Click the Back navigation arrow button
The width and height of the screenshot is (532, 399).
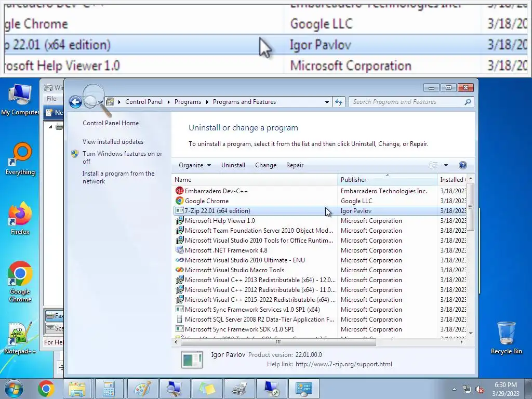click(75, 102)
